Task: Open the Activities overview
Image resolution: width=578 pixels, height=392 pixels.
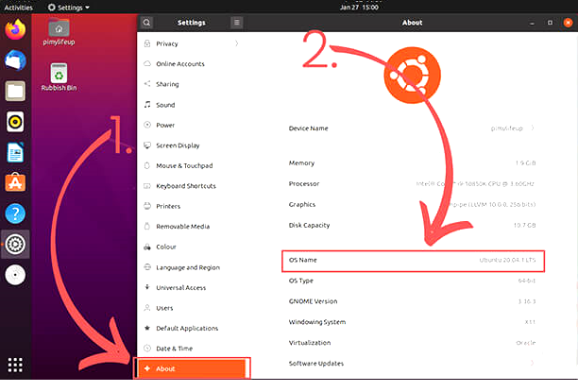Action: [x=19, y=8]
